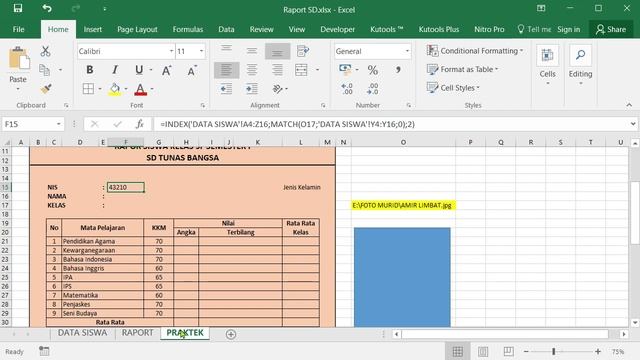Save the workbook with the floppy icon
The image size is (640, 360).
pyautogui.click(x=18, y=9)
